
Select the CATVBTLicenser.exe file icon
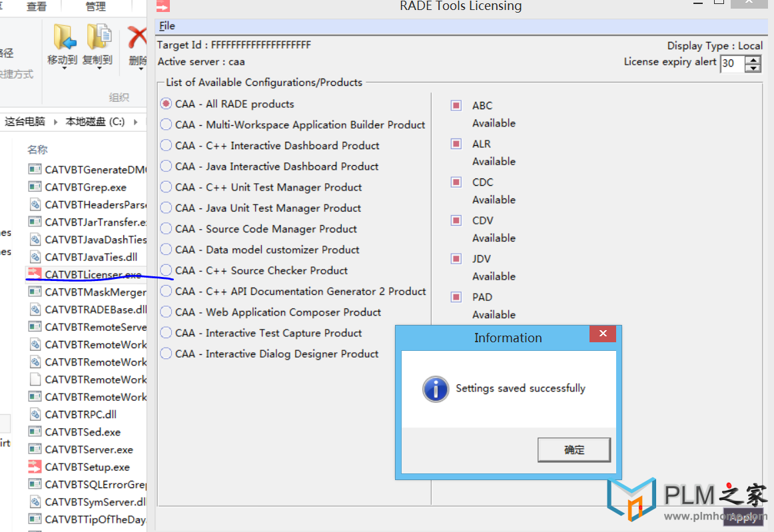[x=35, y=274]
